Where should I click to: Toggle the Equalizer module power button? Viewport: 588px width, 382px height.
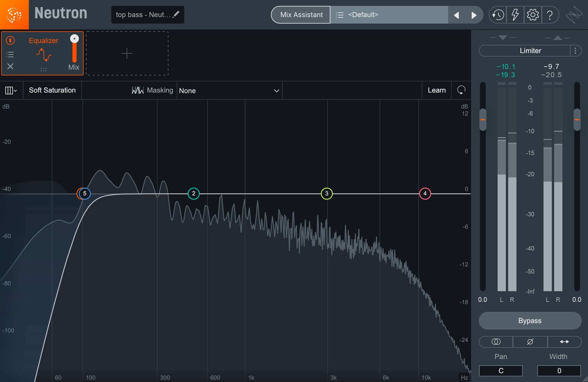[10, 40]
